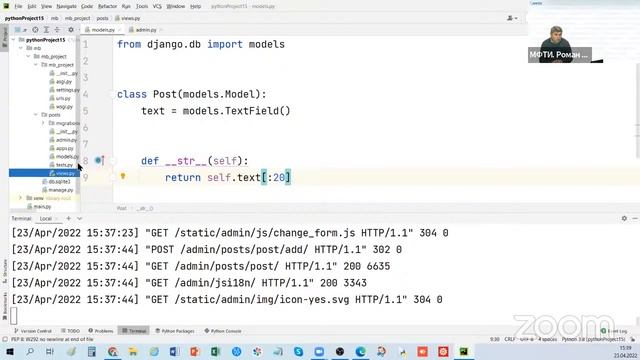640x360 pixels.
Task: Open Project panel gear settings
Action: tap(71, 30)
